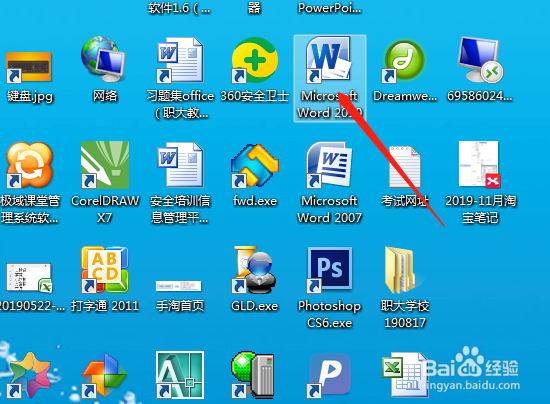Open the Excel spreadsheet file icon in the bottom row
Image resolution: width=550 pixels, height=404 pixels.
405,375
